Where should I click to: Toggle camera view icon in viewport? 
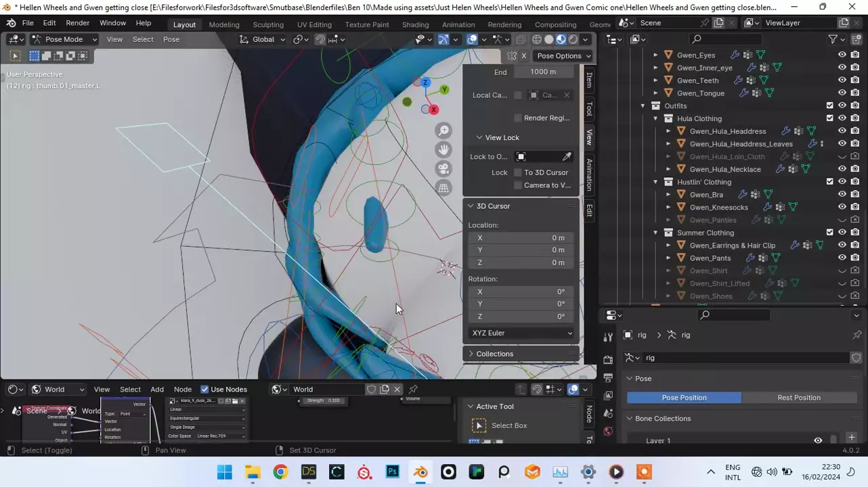[443, 169]
